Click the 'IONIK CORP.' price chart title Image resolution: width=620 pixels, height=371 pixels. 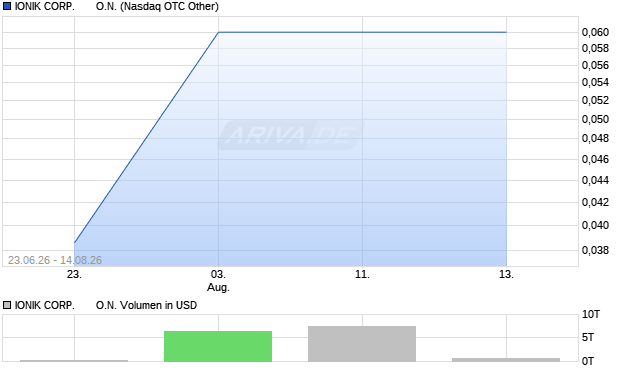click(45, 6)
